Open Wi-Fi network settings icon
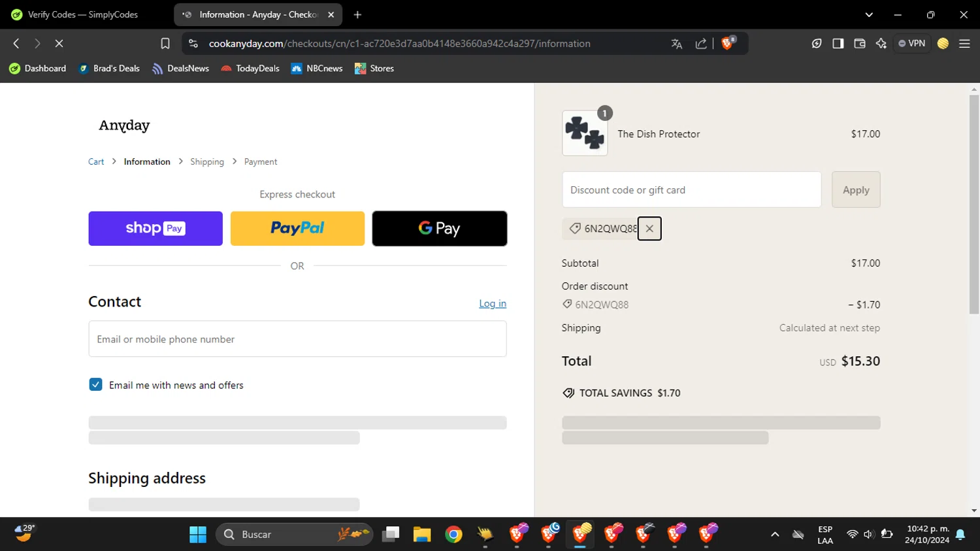This screenshot has width=980, height=551. [852, 535]
